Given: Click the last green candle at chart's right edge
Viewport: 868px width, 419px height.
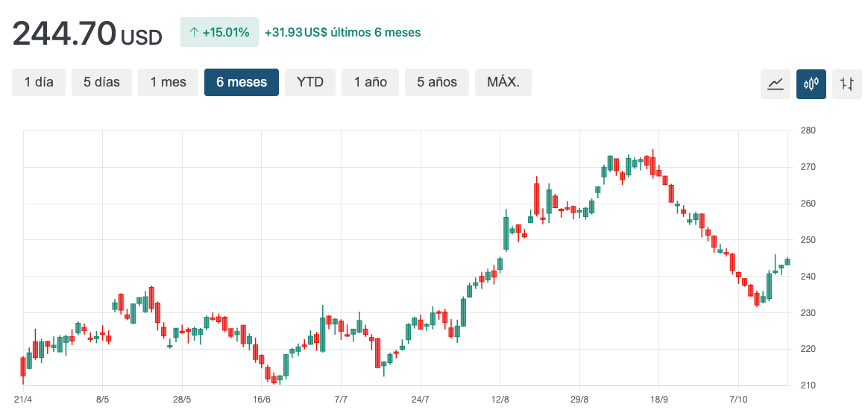Looking at the screenshot, I should (x=787, y=262).
